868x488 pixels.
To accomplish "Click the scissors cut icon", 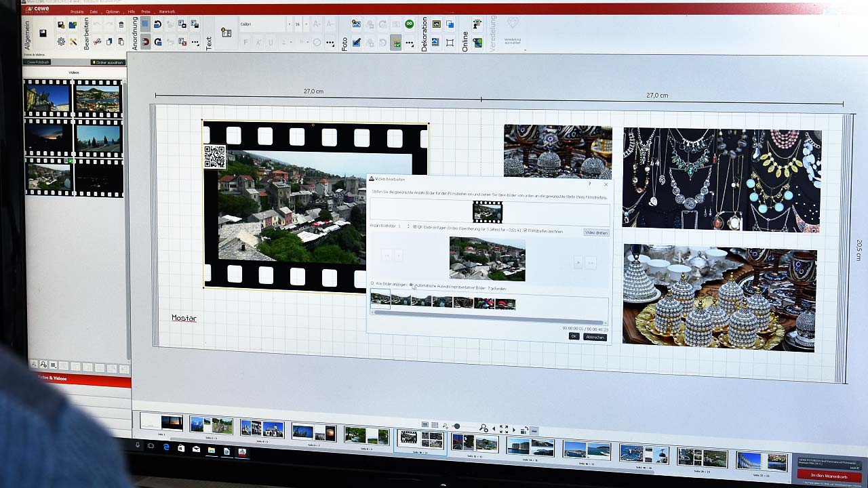I will tap(97, 42).
